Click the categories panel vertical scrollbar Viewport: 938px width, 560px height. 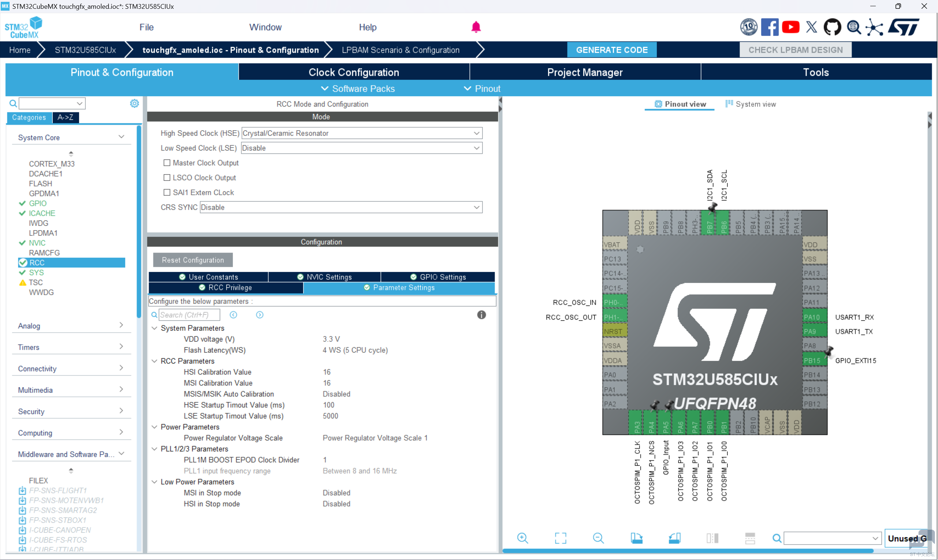click(139, 223)
